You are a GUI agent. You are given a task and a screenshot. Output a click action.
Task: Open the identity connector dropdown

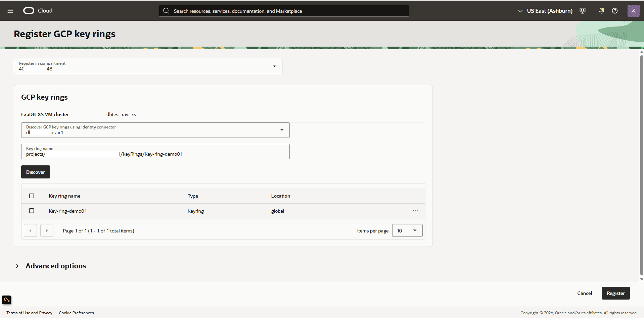click(x=155, y=130)
